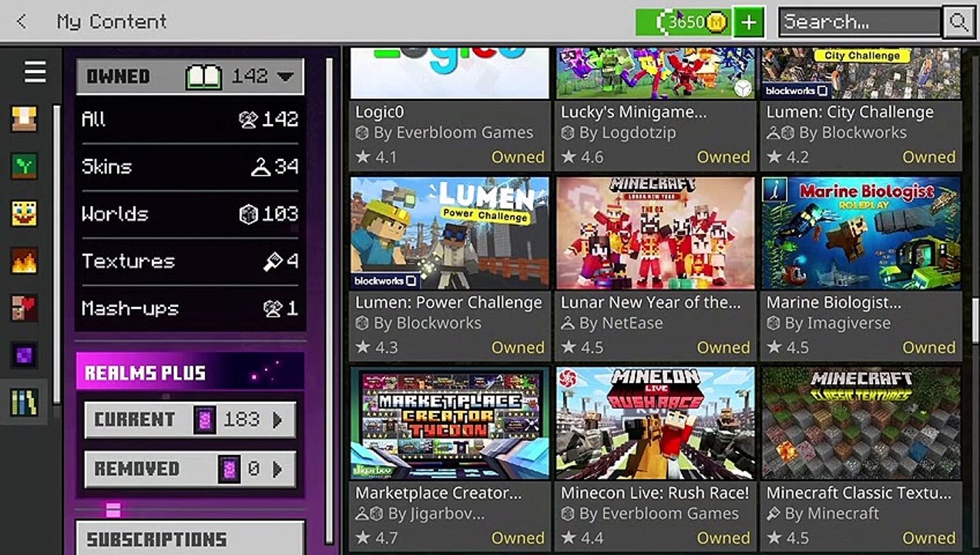Open the first sidebar category icon, orange character face
The height and width of the screenshot is (555, 980).
coord(24,119)
